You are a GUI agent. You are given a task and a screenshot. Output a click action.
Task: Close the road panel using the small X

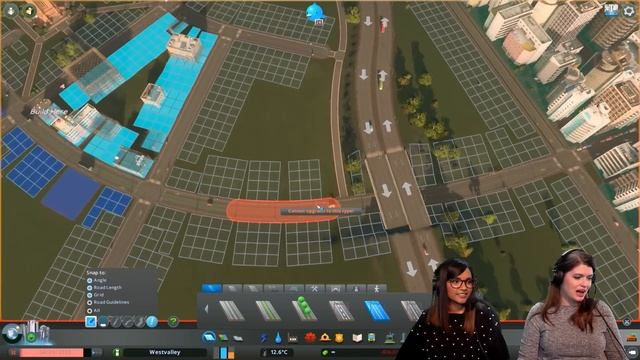tap(627, 322)
